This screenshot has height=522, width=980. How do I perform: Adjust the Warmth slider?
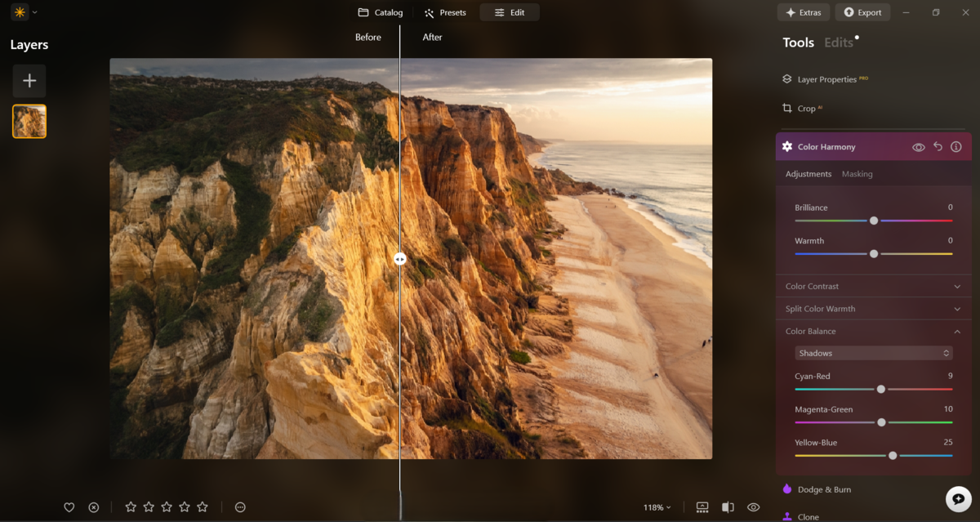pyautogui.click(x=874, y=253)
